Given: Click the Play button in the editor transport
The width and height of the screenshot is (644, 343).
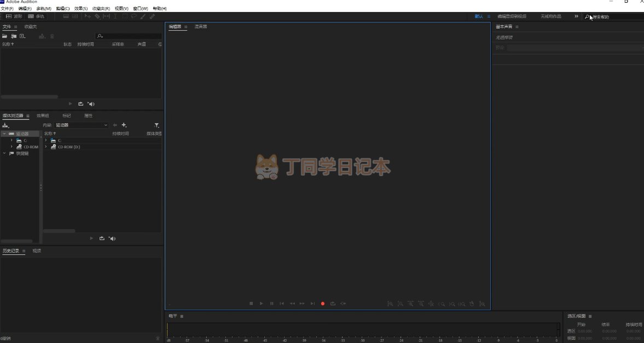Looking at the screenshot, I should tap(261, 304).
